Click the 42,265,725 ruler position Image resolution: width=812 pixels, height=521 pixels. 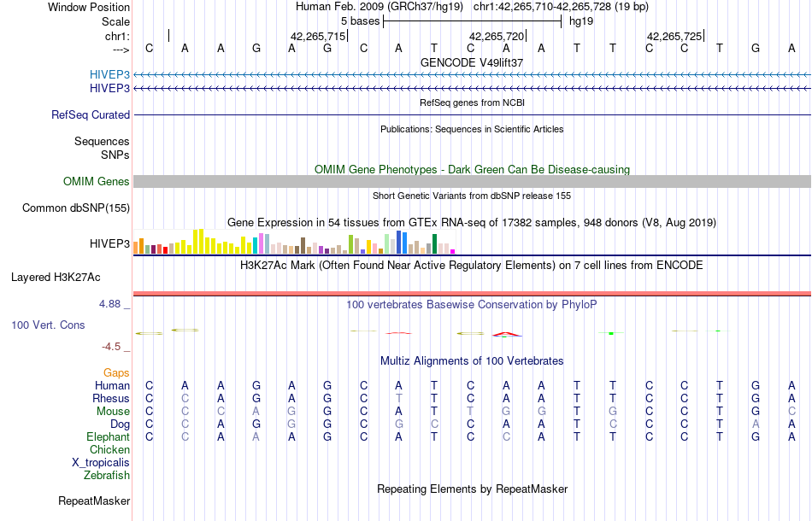(x=674, y=36)
